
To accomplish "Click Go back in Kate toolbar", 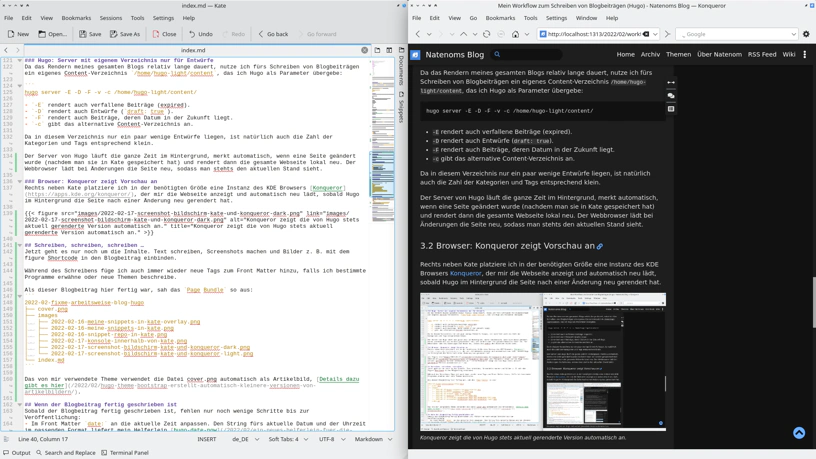I will pyautogui.click(x=273, y=34).
